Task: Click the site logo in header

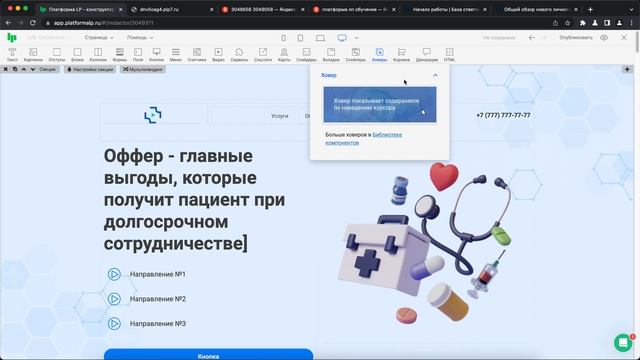Action: 153,115
